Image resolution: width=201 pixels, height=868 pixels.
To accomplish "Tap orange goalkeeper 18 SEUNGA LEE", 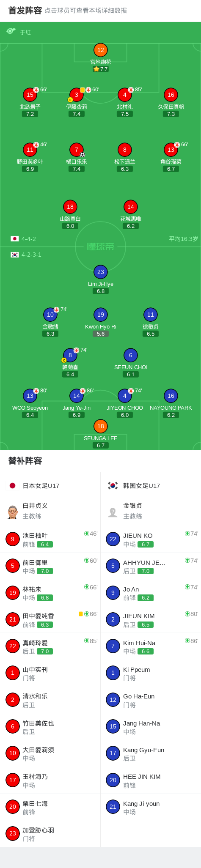I will [x=101, y=426].
